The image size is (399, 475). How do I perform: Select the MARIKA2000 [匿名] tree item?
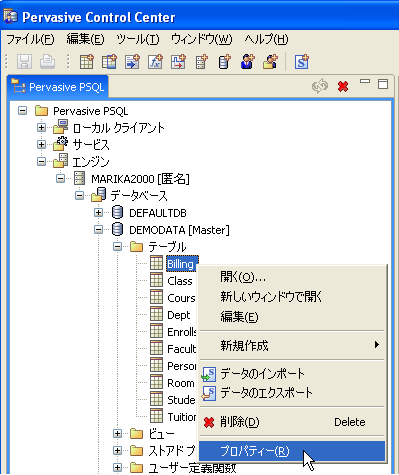[140, 179]
